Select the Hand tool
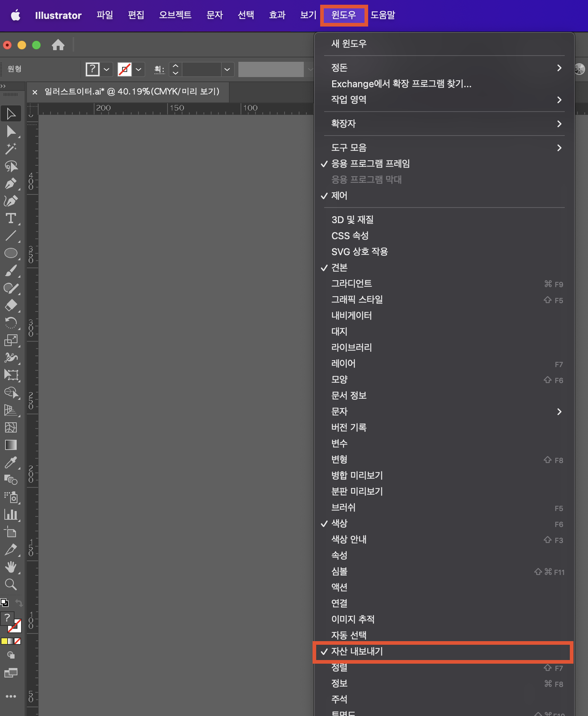Image resolution: width=588 pixels, height=716 pixels. coord(11,567)
